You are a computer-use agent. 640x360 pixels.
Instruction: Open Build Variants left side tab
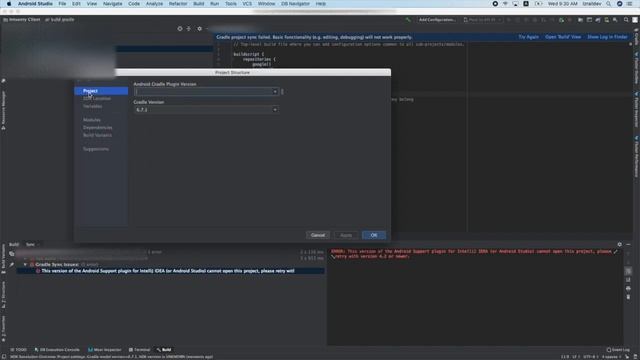point(4,260)
